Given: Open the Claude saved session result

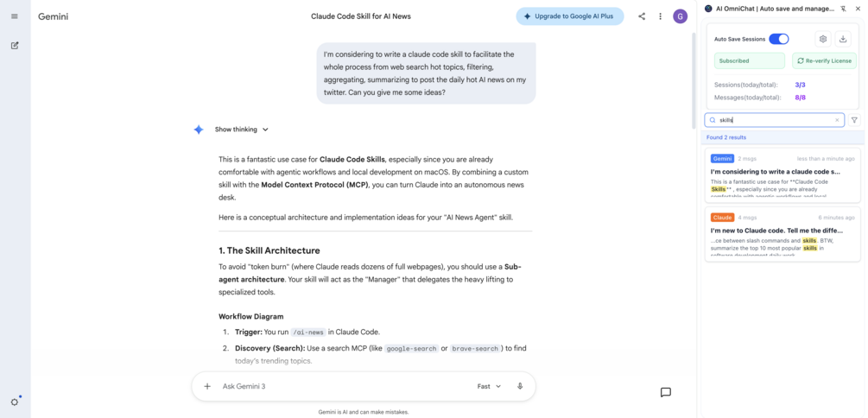Looking at the screenshot, I should tap(782, 234).
